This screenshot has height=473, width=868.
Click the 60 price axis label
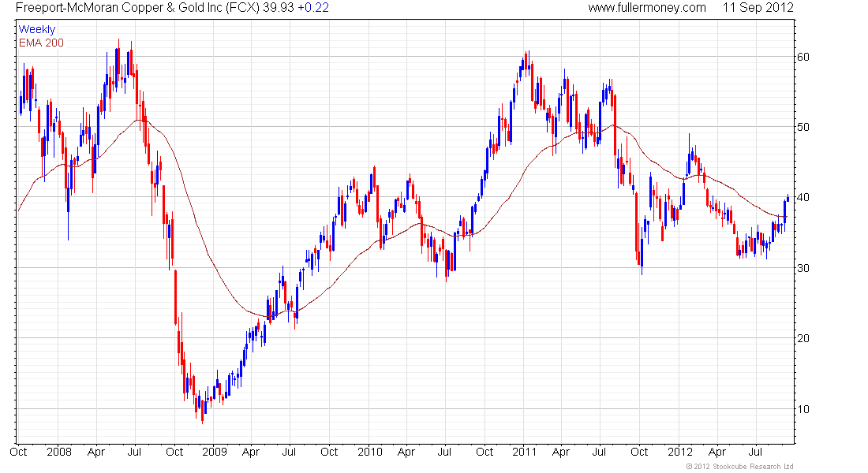coord(803,57)
